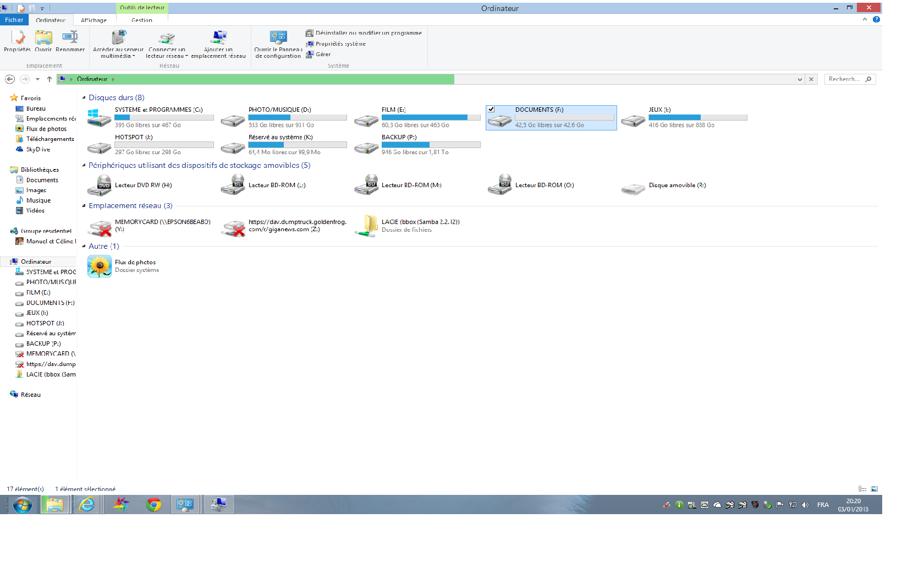Launch Google Chrome from the taskbar

pyautogui.click(x=153, y=504)
